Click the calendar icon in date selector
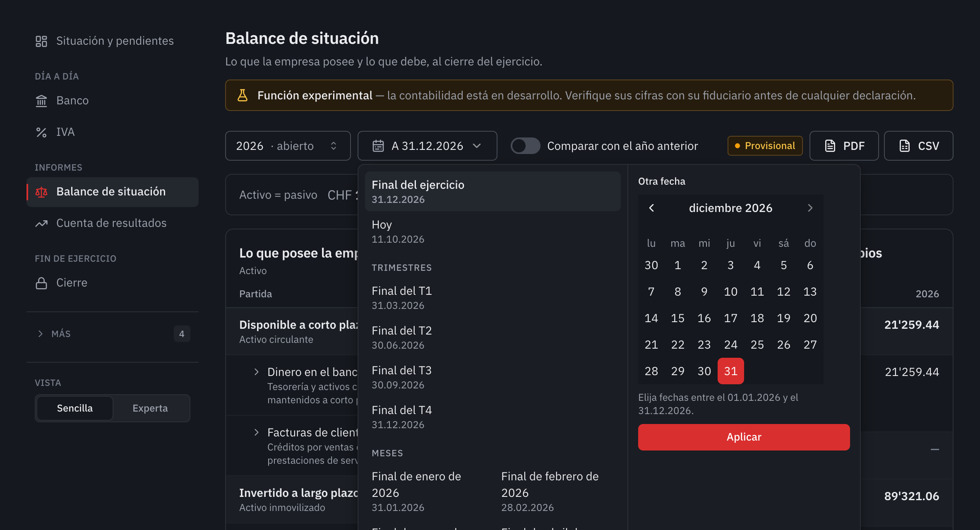 pos(378,146)
